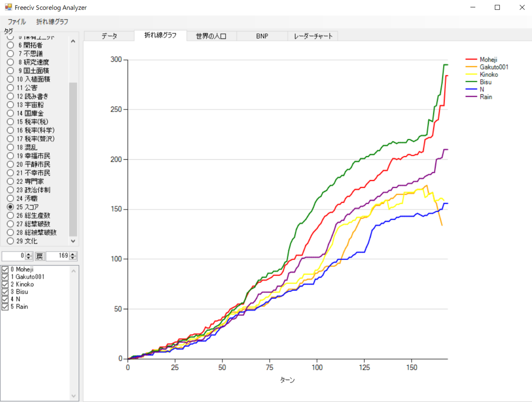Select radio button 22 専門家
Image resolution: width=532 pixels, height=402 pixels.
[10, 181]
